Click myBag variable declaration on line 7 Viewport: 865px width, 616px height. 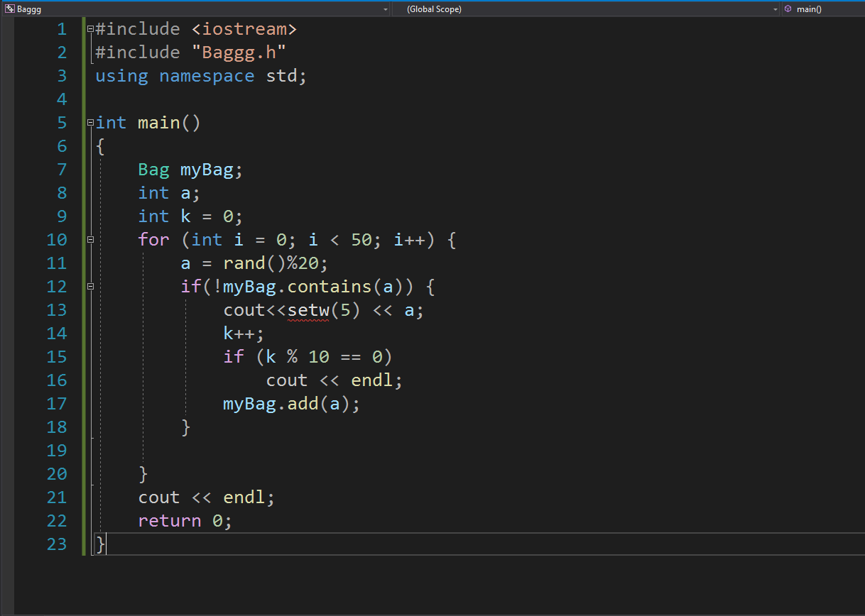[207, 170]
